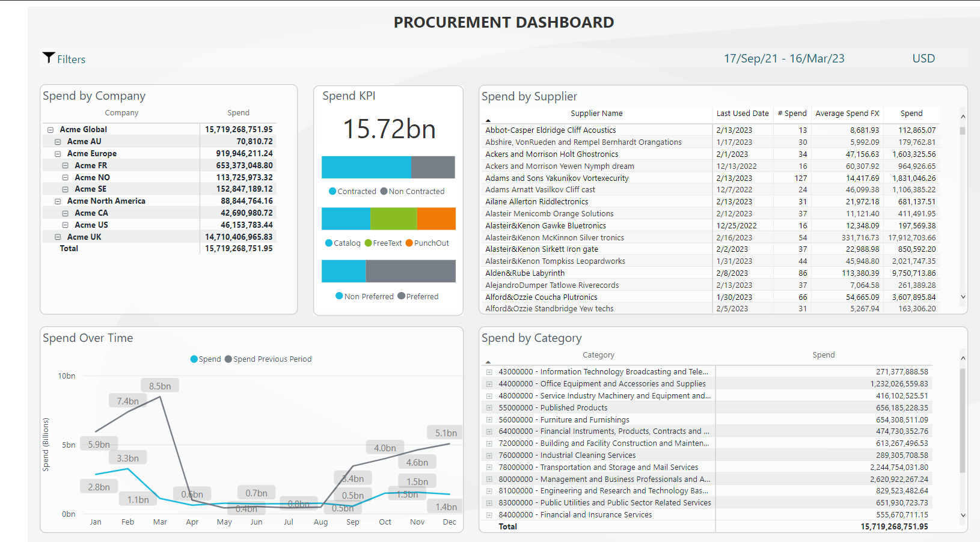Change the USD currency selector

(x=923, y=58)
